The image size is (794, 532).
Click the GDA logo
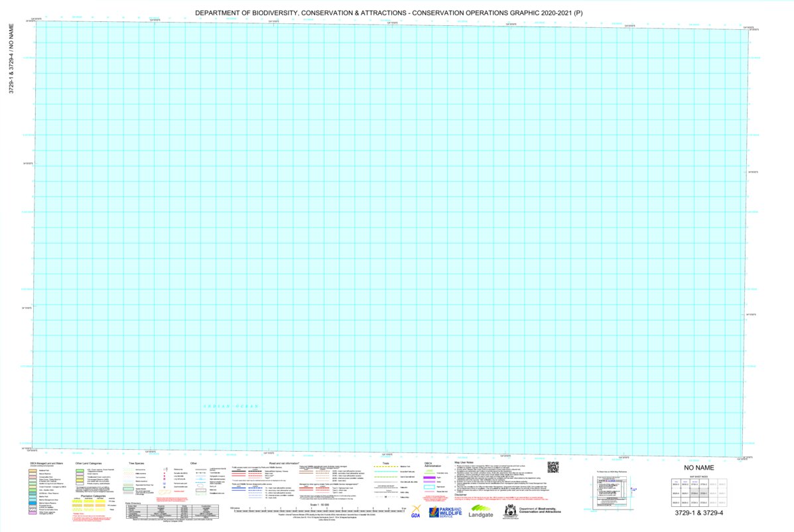416,511
